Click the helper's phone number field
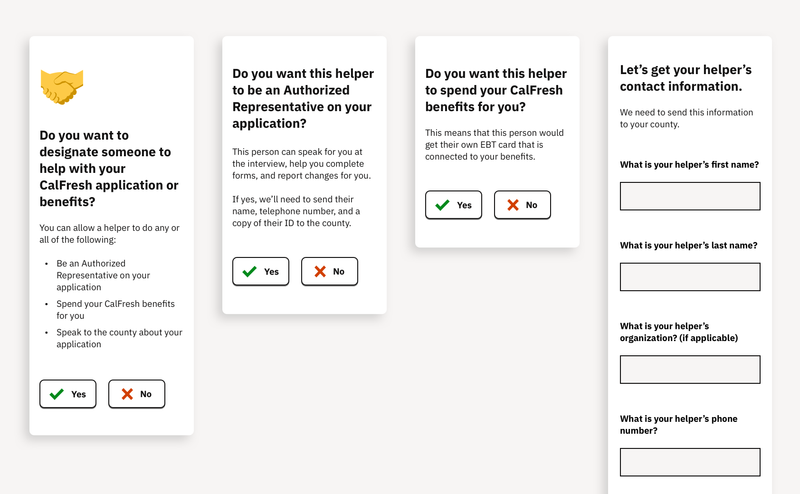 [690, 462]
